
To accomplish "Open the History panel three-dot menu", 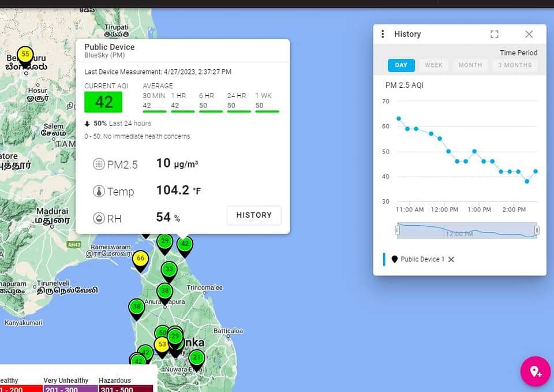I will tap(383, 34).
